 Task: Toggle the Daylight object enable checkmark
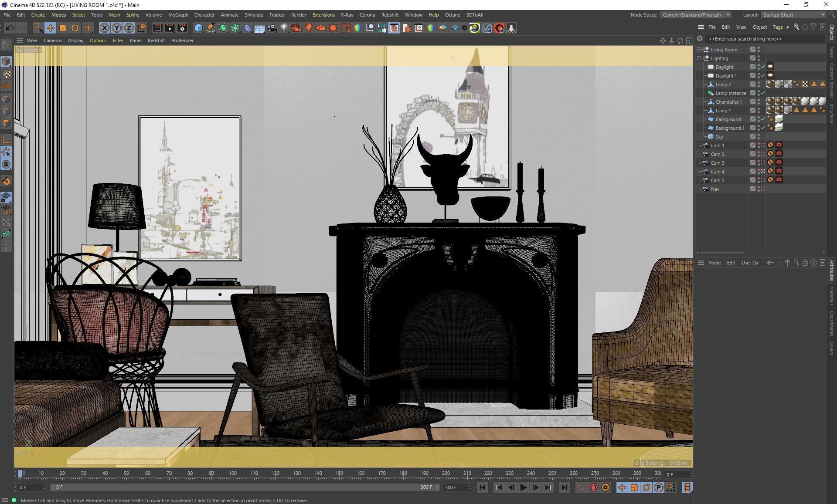[x=763, y=67]
